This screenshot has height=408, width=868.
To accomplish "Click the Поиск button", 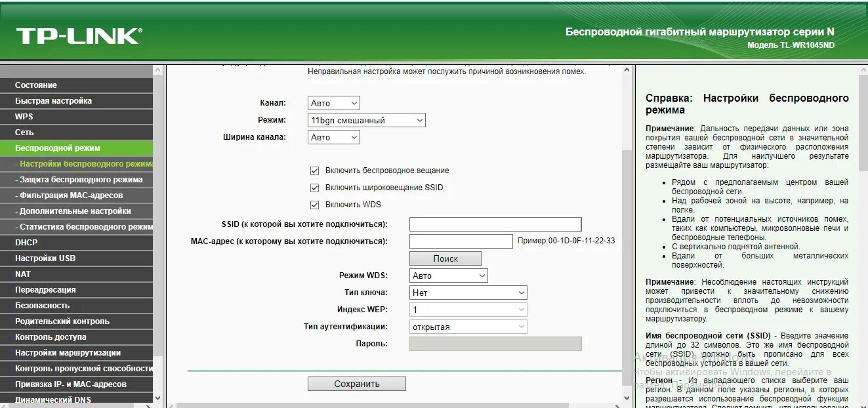I will [445, 258].
